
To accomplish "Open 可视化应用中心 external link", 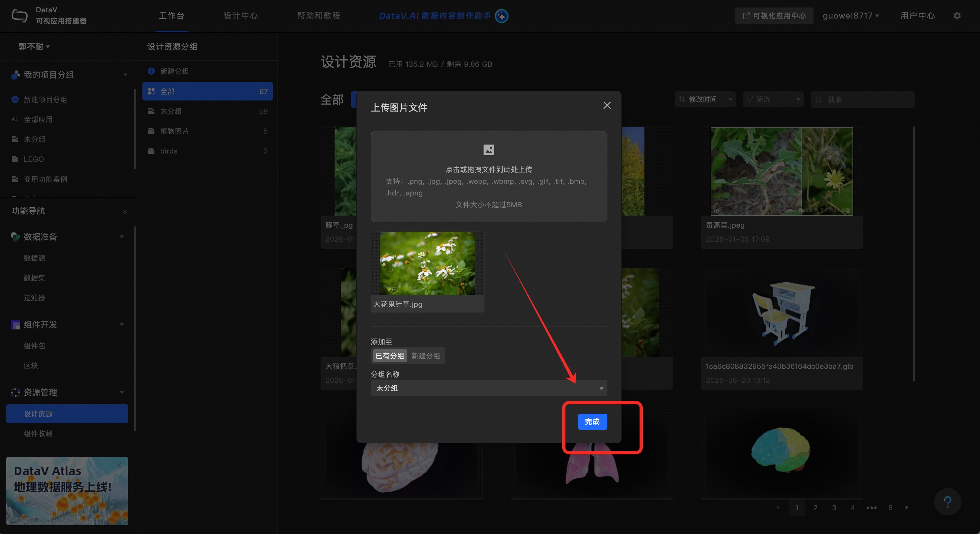I will click(774, 16).
